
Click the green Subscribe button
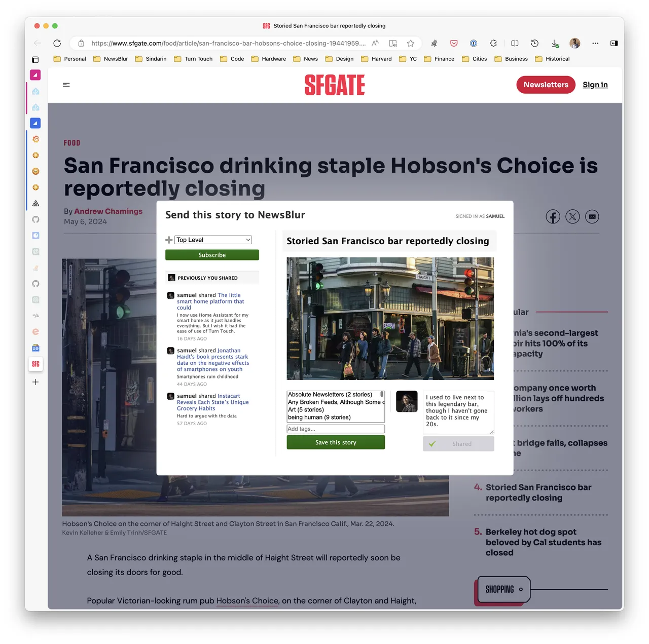[212, 255]
